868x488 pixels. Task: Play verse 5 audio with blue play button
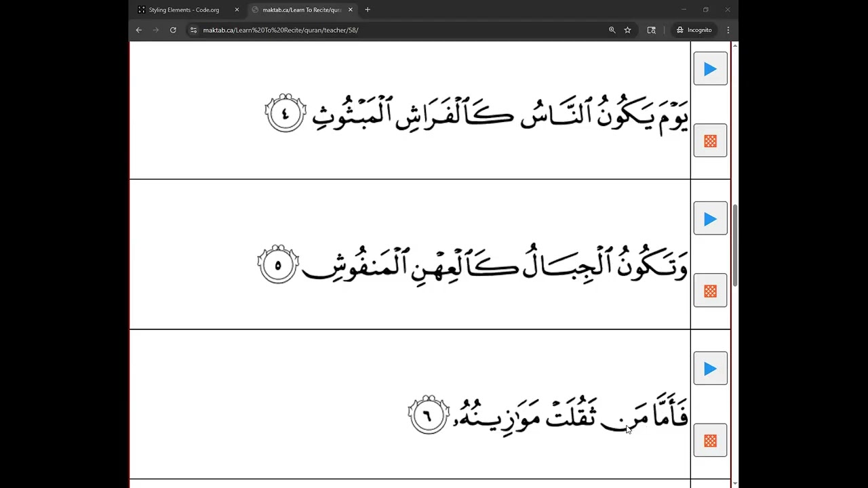click(710, 219)
